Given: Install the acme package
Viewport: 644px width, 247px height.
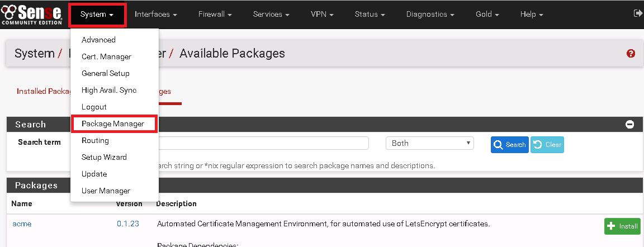Looking at the screenshot, I should click(622, 226).
